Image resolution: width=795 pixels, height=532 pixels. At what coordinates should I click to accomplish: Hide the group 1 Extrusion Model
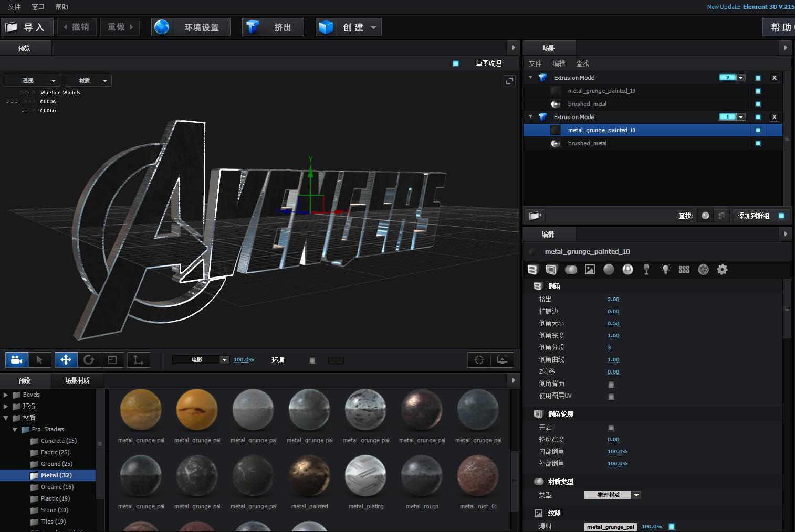click(x=758, y=117)
